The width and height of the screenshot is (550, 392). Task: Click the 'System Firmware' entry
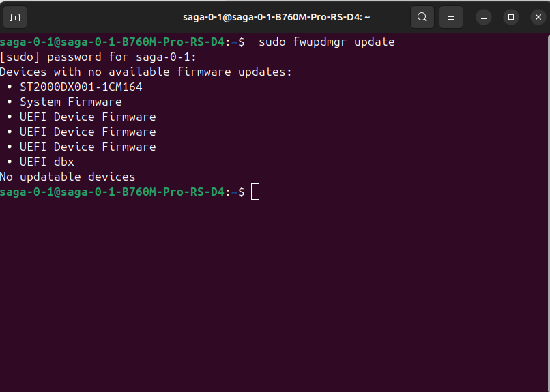coord(70,102)
